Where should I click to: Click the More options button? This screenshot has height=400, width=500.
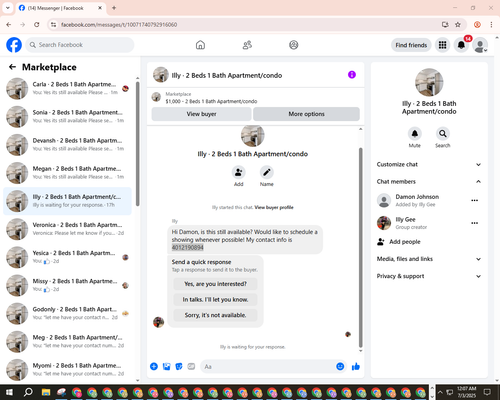306,114
